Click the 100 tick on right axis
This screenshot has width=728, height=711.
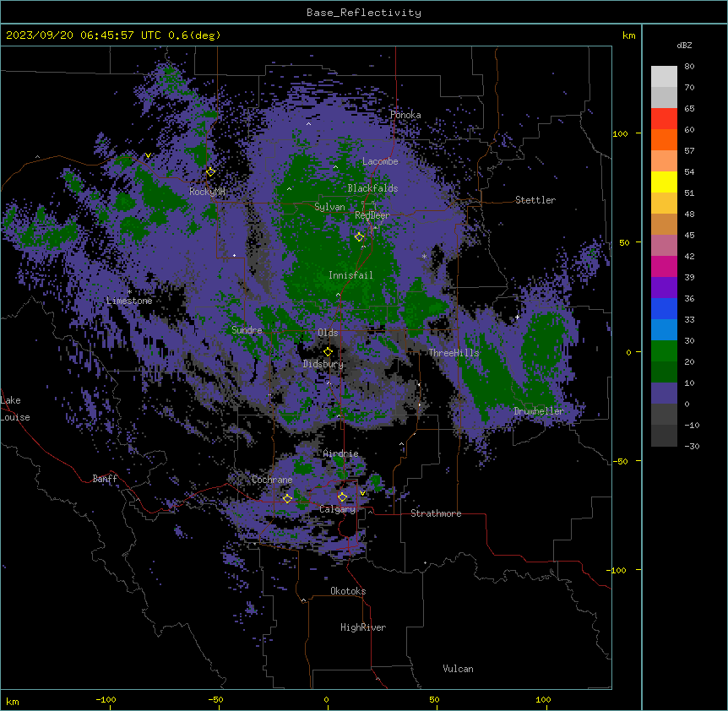click(x=620, y=133)
